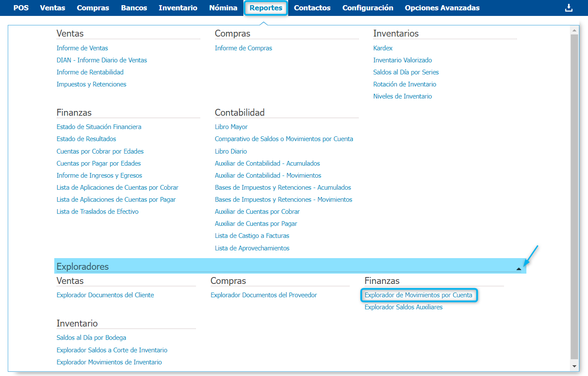Open the Nómina menu
Viewport: 588px width, 376px height.
pos(223,8)
